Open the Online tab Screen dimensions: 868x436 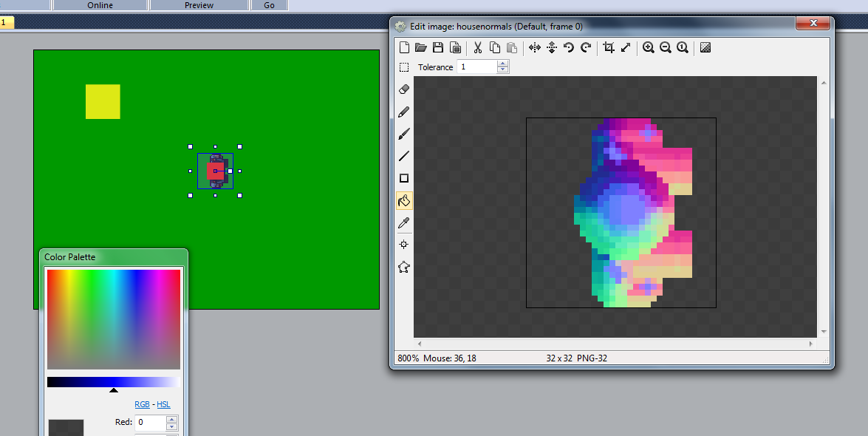100,5
